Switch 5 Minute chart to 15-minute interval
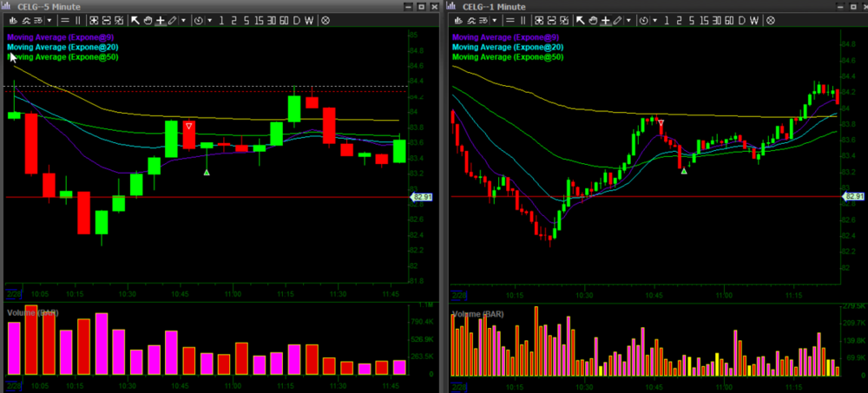This screenshot has height=393, width=868. pyautogui.click(x=259, y=20)
